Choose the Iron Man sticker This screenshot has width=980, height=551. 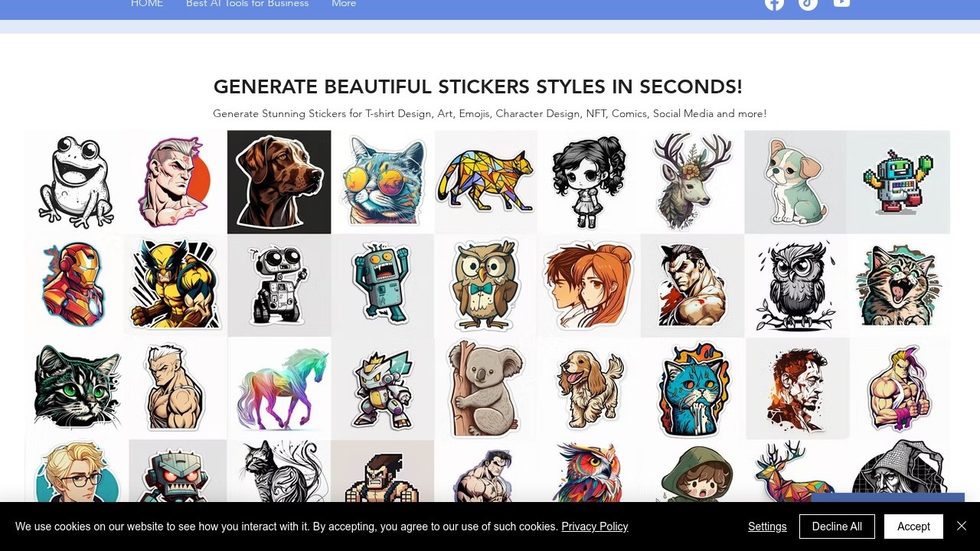(x=75, y=285)
